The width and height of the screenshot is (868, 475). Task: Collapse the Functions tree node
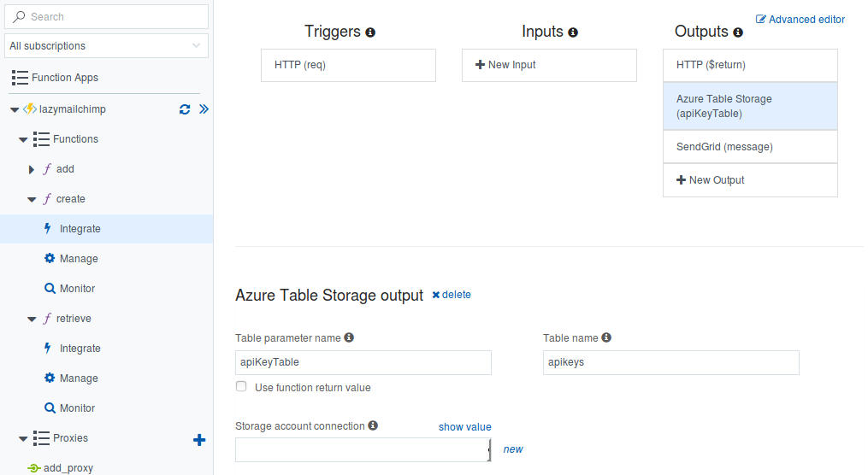click(x=23, y=139)
